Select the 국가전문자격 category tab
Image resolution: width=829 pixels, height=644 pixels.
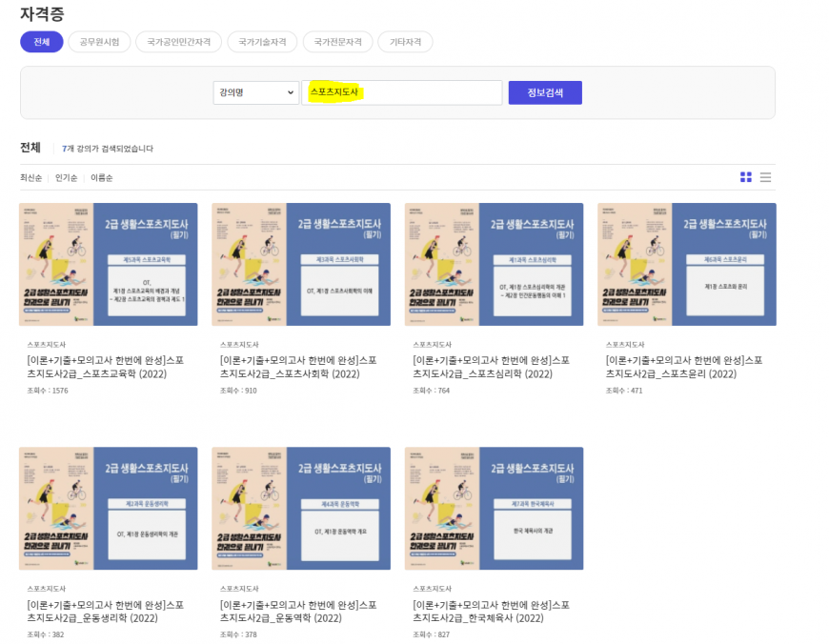pos(337,42)
